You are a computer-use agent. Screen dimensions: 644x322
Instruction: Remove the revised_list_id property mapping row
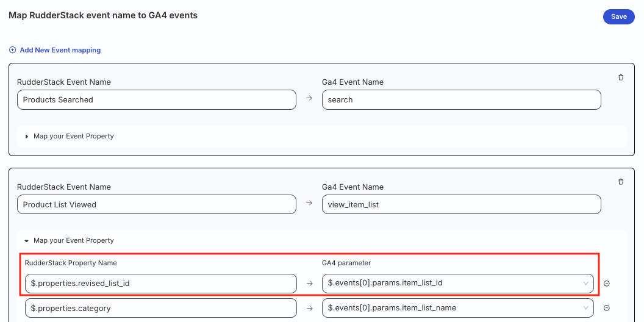point(607,284)
